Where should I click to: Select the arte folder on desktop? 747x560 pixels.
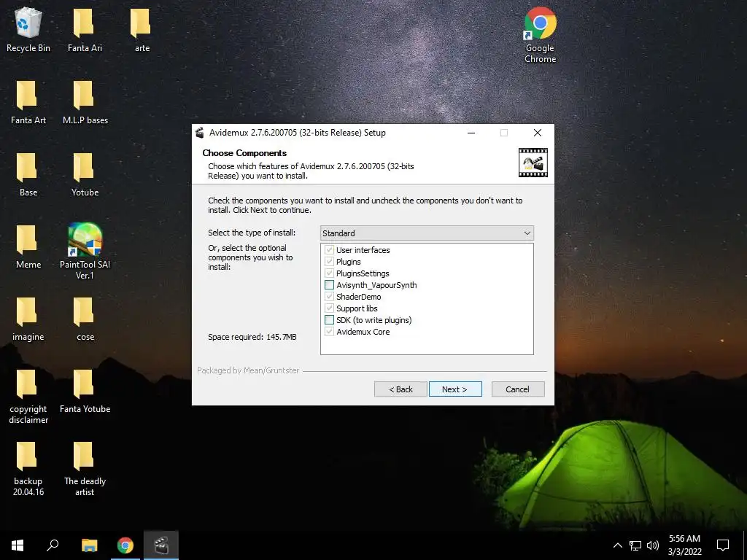(142, 31)
